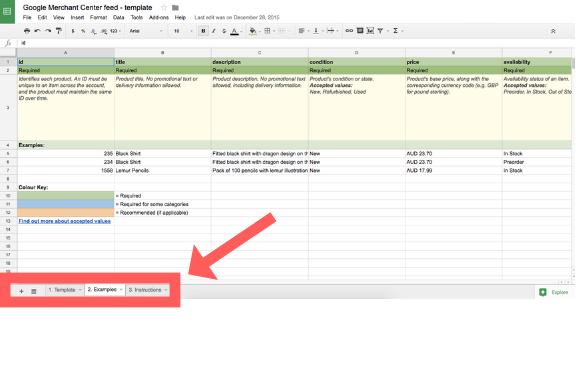Click the formula bar input field
This screenshot has width=576, height=384.
pyautogui.click(x=296, y=43)
